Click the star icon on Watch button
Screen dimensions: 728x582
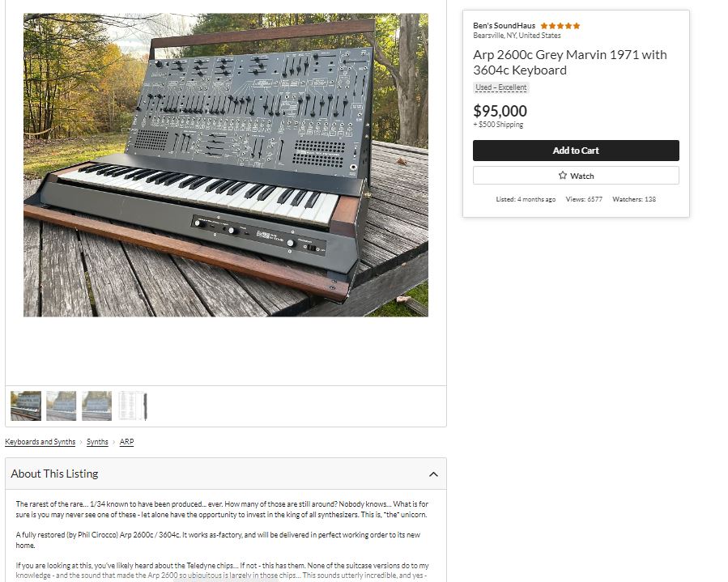click(x=562, y=176)
